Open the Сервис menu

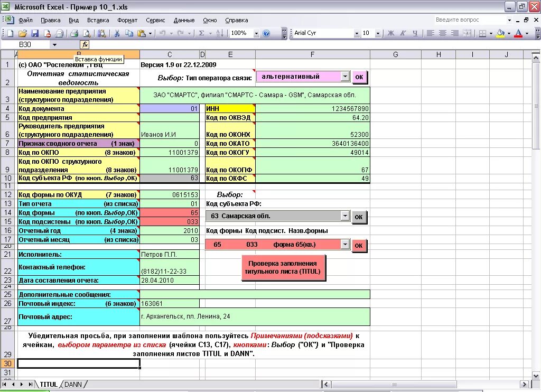point(155,21)
